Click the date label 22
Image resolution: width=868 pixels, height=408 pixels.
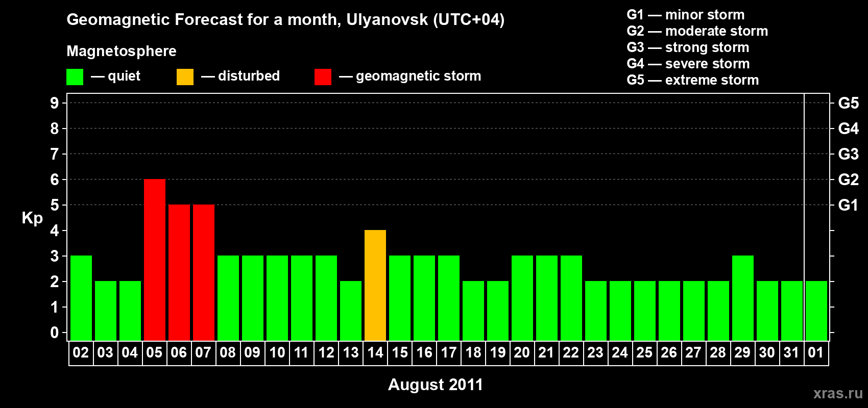click(x=571, y=352)
